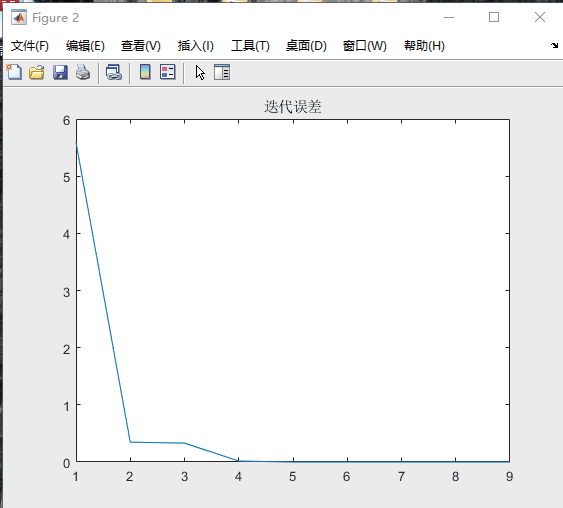Print the figure using the printer icon
The width and height of the screenshot is (563, 508).
pyautogui.click(x=83, y=72)
